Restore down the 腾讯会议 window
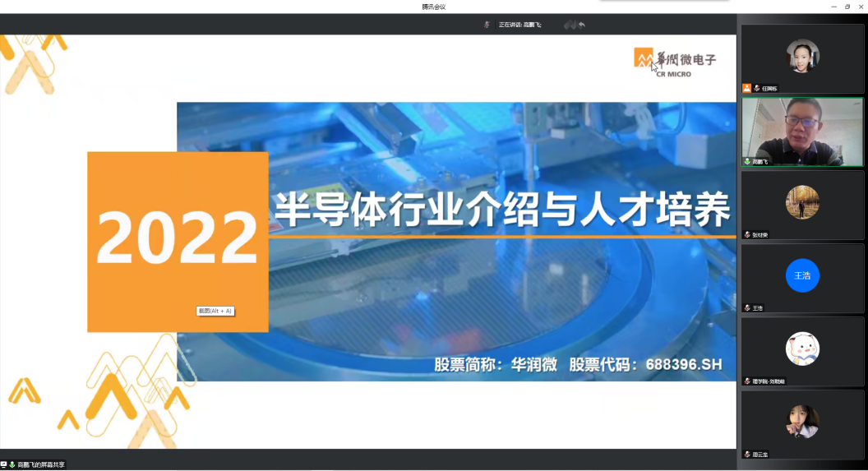Image resolution: width=868 pixels, height=471 pixels. [x=847, y=7]
